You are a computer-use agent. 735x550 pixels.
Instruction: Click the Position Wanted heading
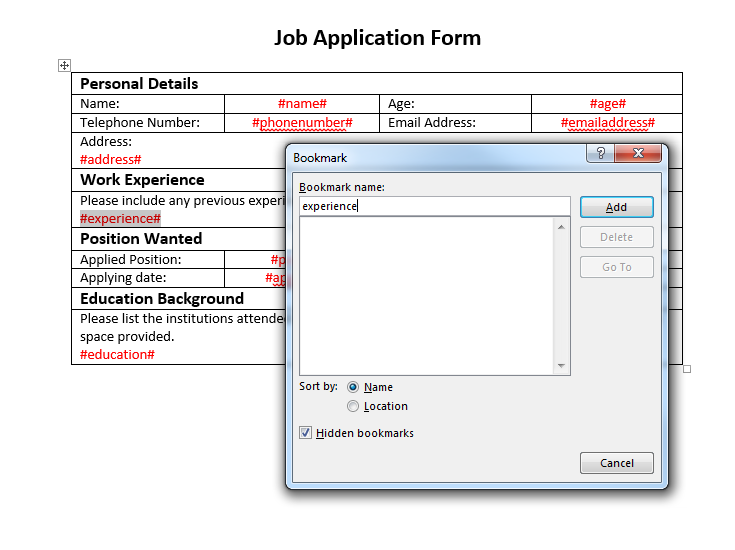click(141, 239)
